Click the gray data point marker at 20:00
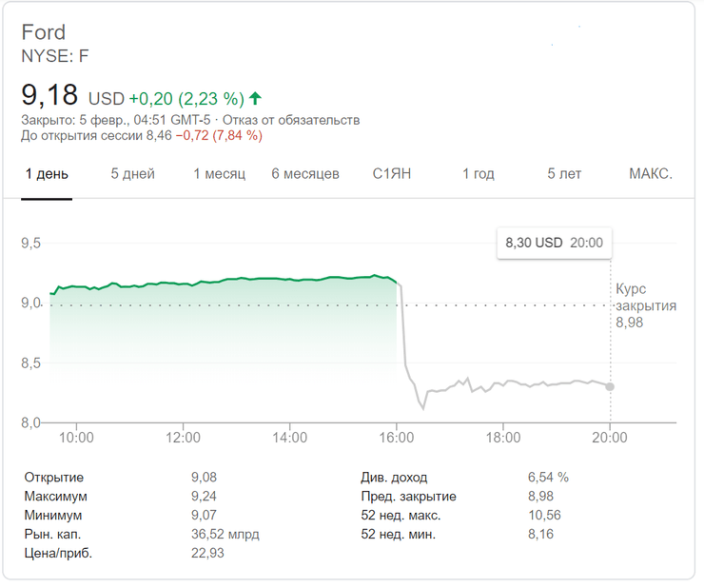 click(610, 386)
